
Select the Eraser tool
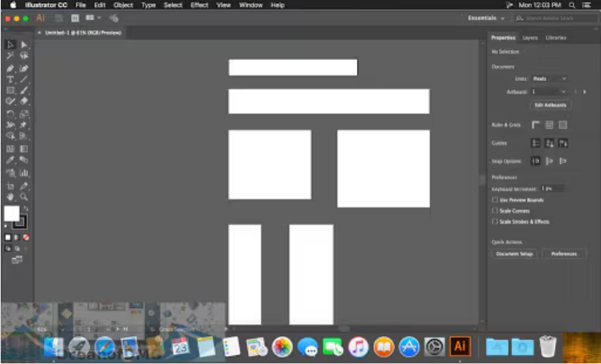[x=24, y=101]
